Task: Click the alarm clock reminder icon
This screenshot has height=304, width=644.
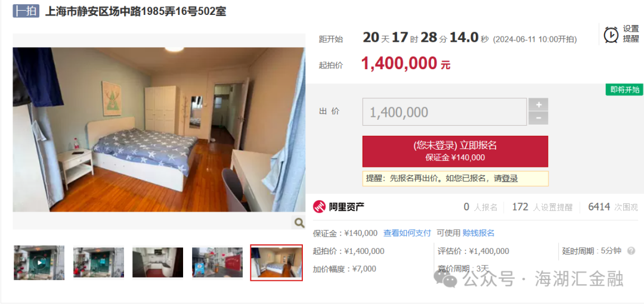Action: 611,35
